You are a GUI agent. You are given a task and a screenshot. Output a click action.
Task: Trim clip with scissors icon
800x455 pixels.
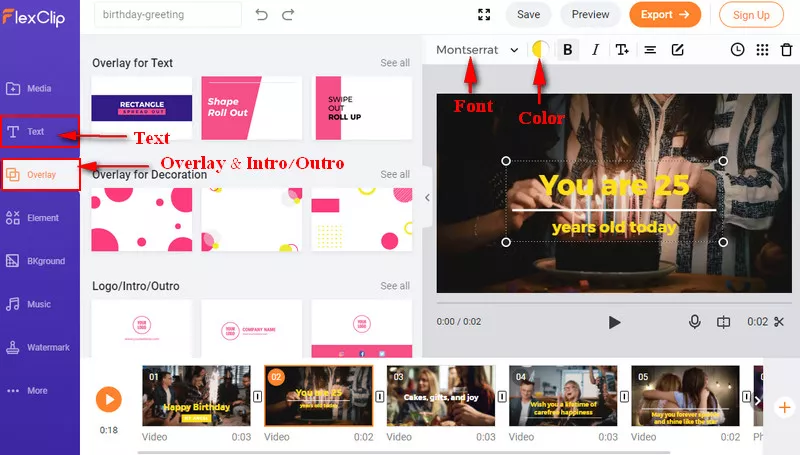[x=779, y=322]
